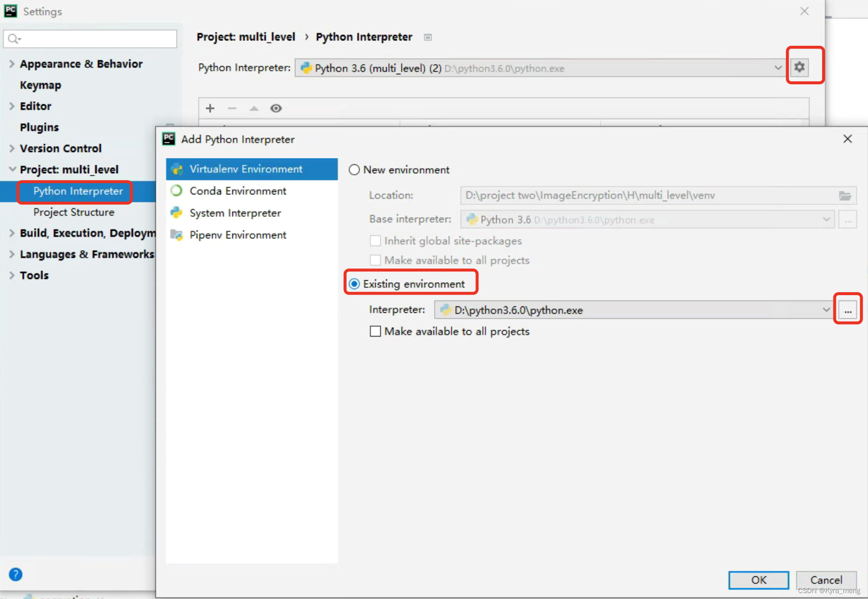The image size is (868, 599).
Task: Select Conda Environment in the interpreter list
Action: (237, 191)
